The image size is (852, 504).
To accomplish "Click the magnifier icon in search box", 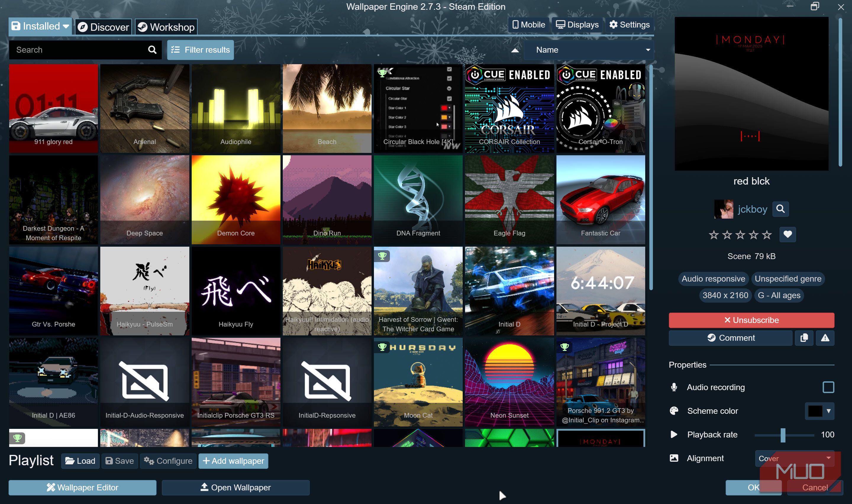I will 152,50.
